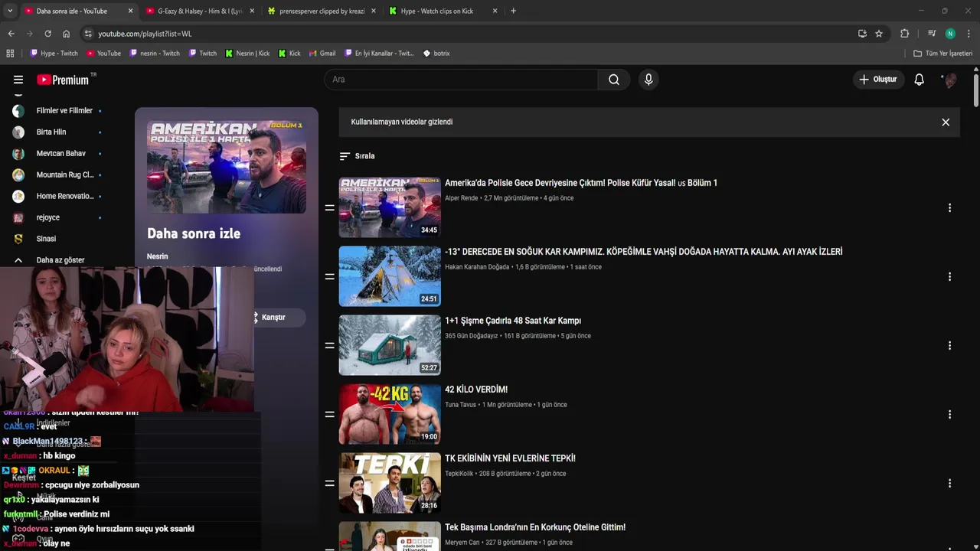
Task: Click into the Ara search field
Action: [x=461, y=80]
